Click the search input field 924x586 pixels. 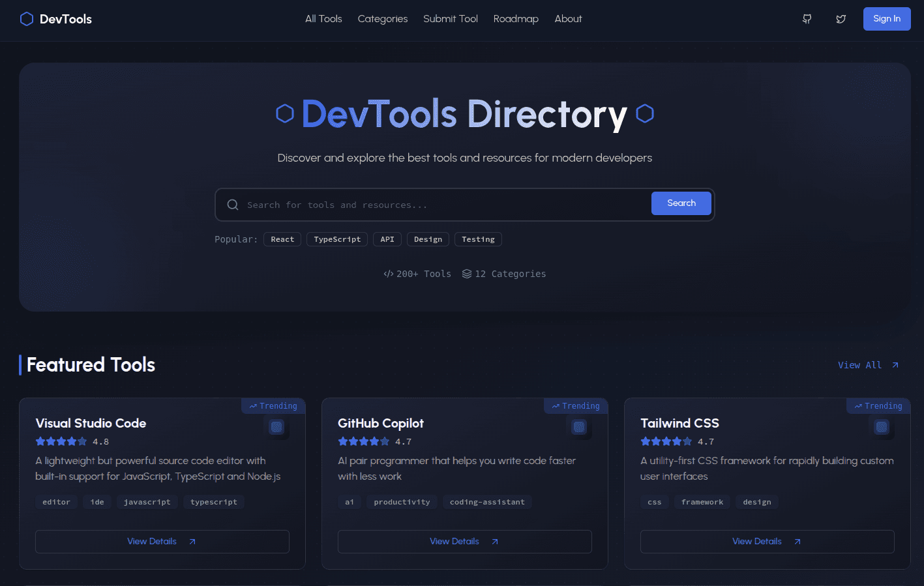(x=424, y=204)
